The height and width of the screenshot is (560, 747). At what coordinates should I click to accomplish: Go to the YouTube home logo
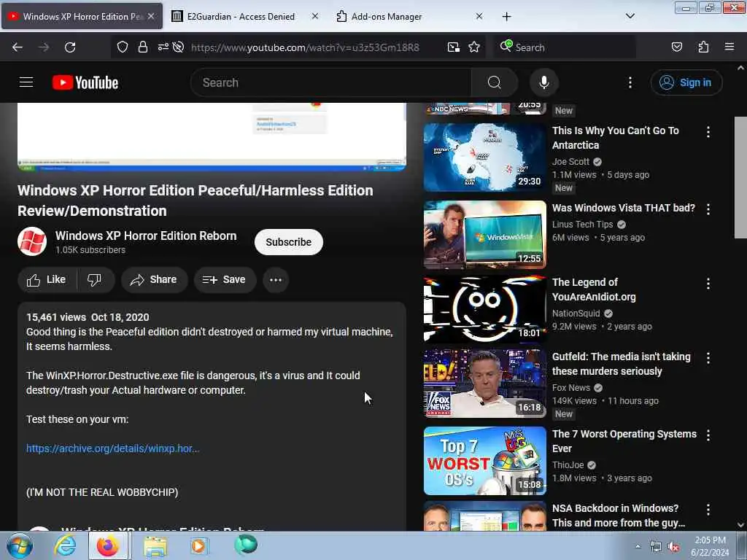click(85, 82)
